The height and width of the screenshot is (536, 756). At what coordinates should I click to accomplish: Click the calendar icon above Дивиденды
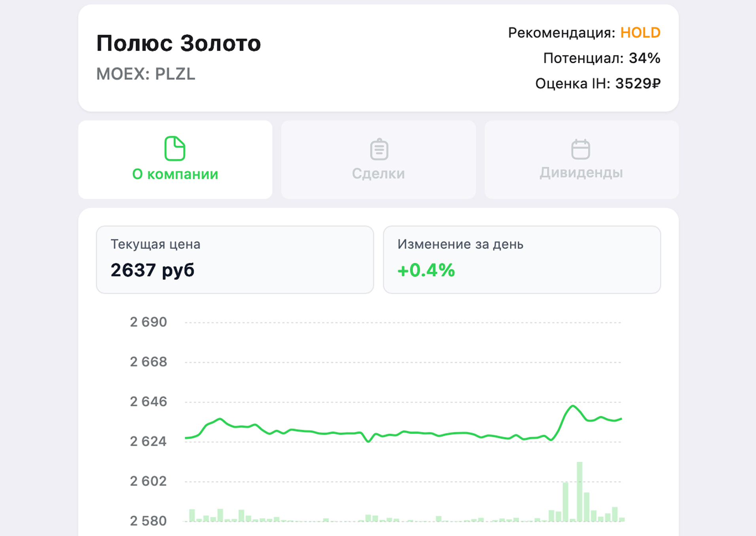tap(580, 149)
